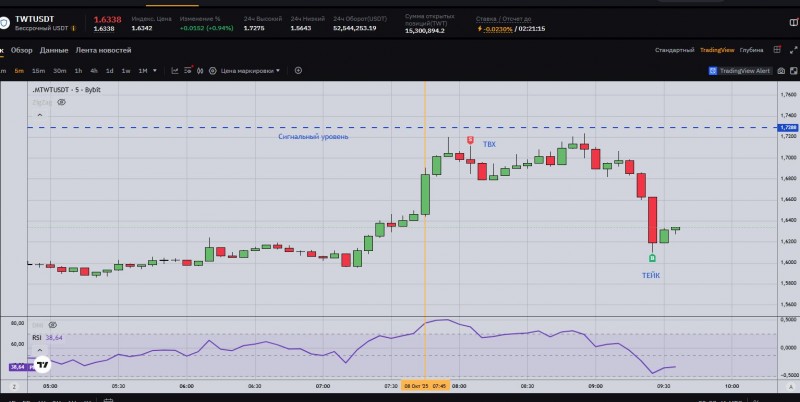Open the multi-chart grid layout icon

[x=777, y=49]
